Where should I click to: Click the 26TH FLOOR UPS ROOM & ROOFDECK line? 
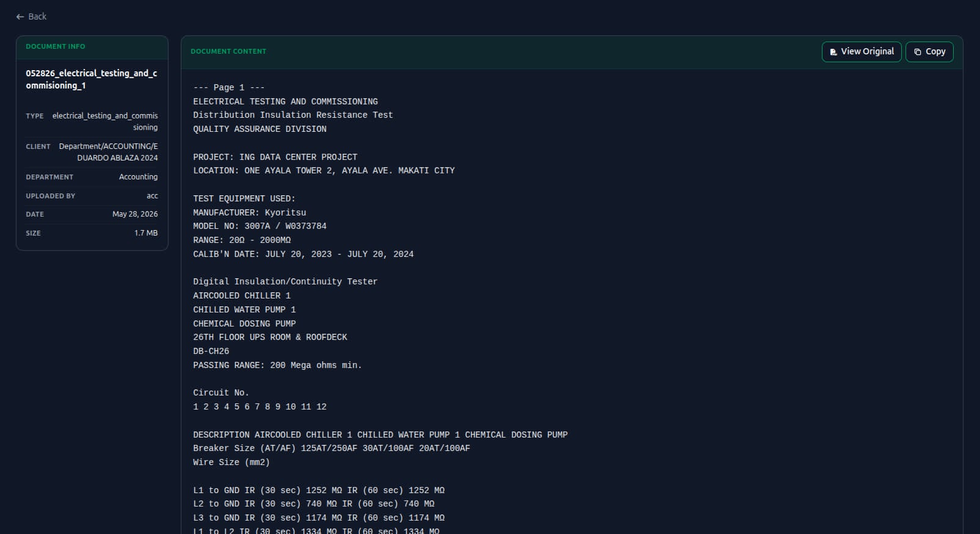tap(270, 337)
